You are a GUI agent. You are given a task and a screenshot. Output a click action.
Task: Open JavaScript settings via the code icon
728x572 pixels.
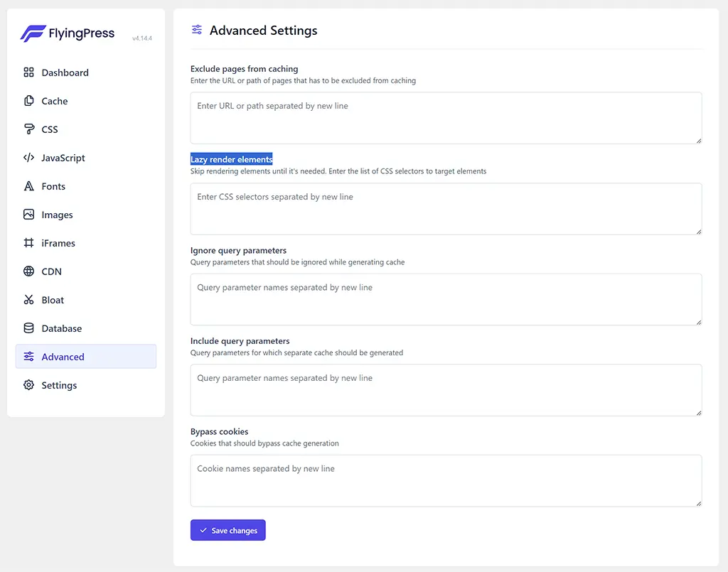(x=28, y=158)
